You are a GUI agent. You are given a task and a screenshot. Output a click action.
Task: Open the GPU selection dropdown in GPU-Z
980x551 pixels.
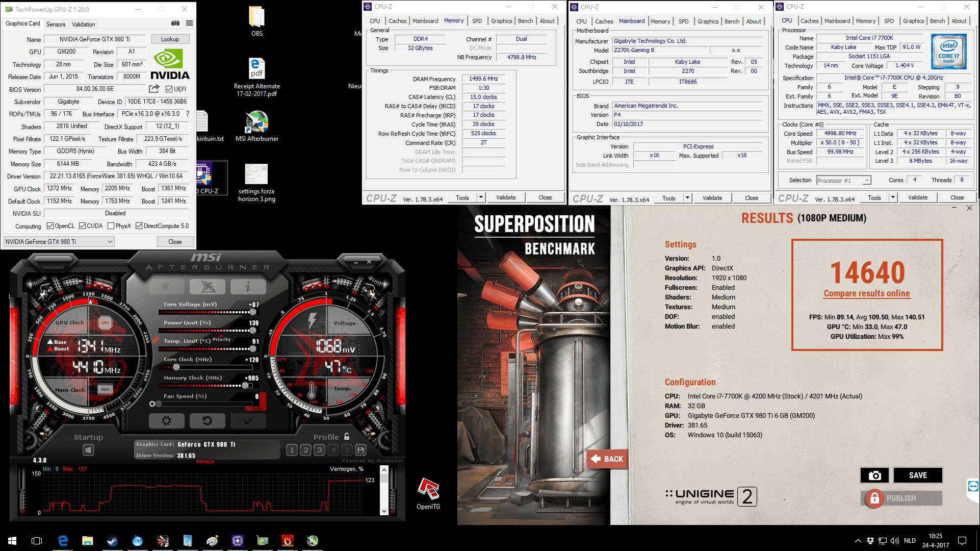59,242
